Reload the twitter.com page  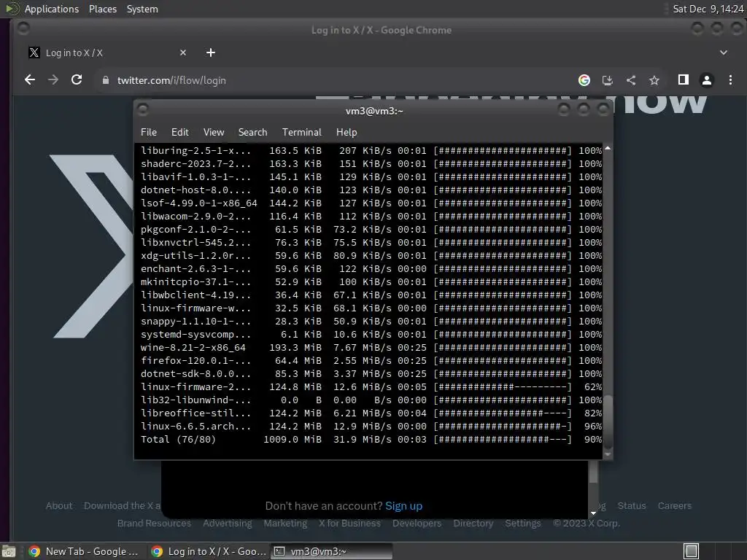click(x=76, y=80)
